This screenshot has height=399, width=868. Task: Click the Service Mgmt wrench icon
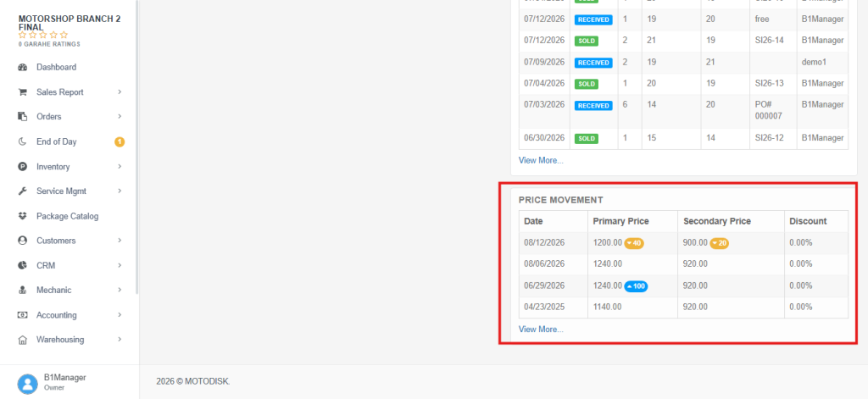23,191
